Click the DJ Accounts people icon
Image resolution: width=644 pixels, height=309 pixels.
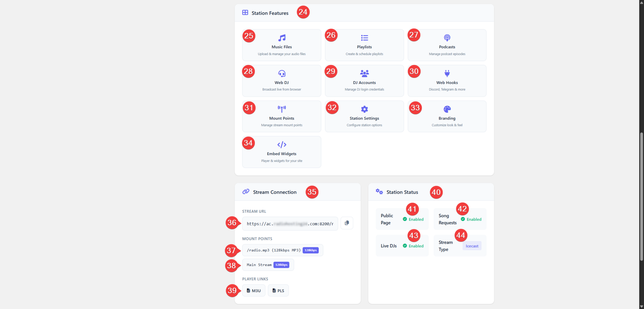coord(364,73)
